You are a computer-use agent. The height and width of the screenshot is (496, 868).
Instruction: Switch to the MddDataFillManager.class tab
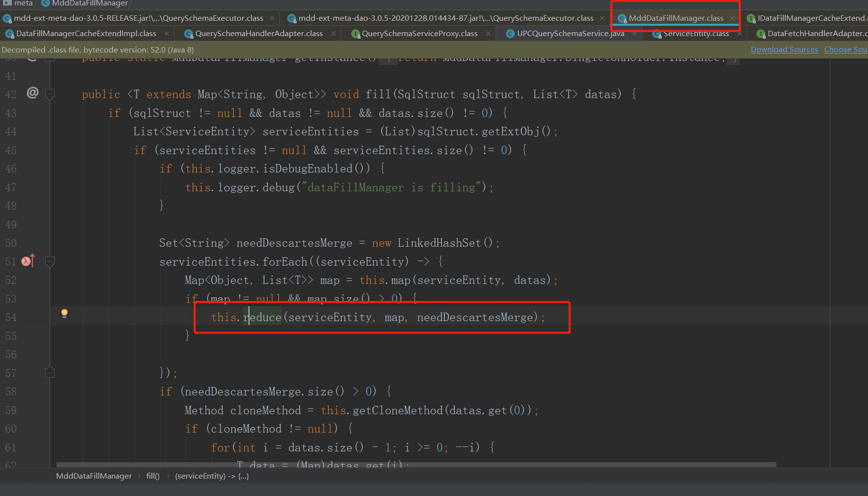(x=676, y=18)
